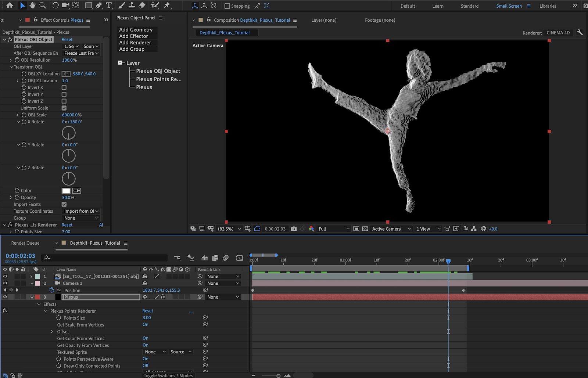Select the Hand tool
This screenshot has height=378, width=588.
pyautogui.click(x=33, y=5)
